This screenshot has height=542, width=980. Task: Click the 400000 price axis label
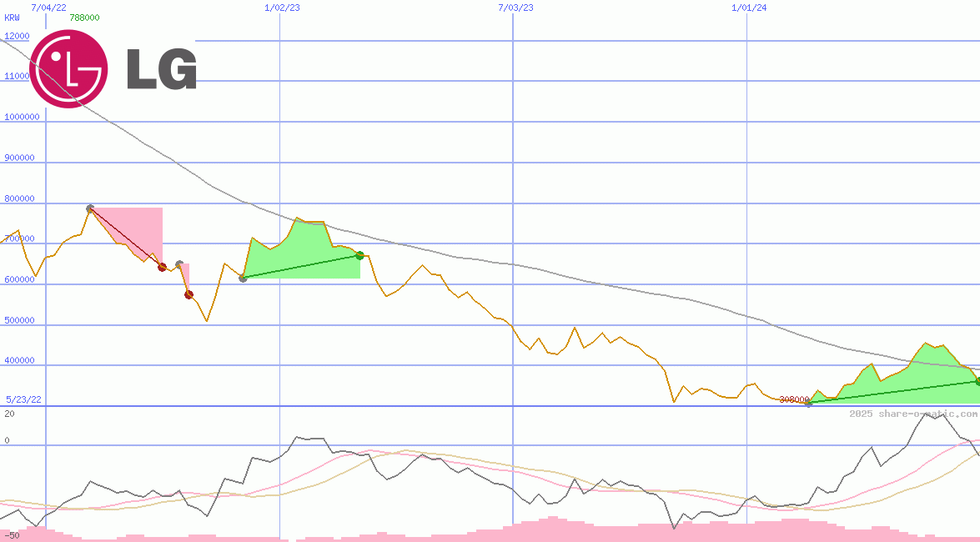click(x=19, y=361)
